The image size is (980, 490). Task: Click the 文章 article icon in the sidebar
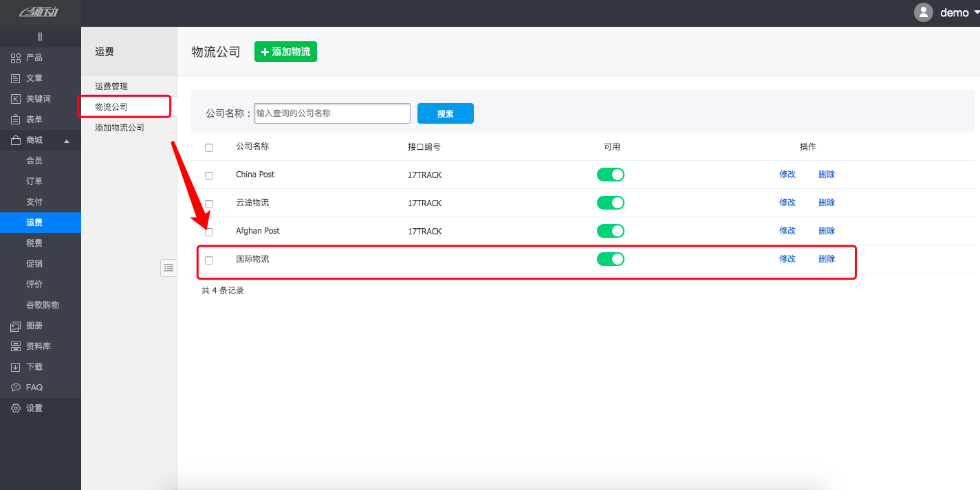pos(16,78)
